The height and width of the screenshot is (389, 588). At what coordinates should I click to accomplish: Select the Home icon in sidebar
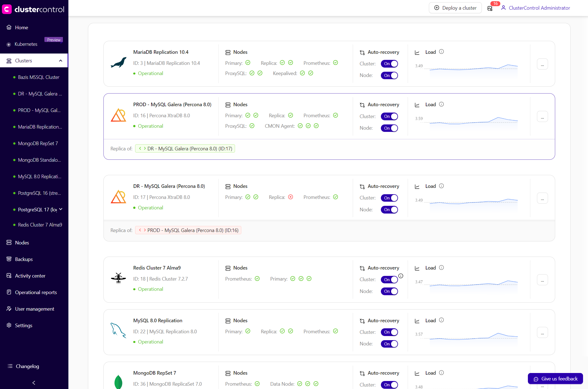point(9,27)
